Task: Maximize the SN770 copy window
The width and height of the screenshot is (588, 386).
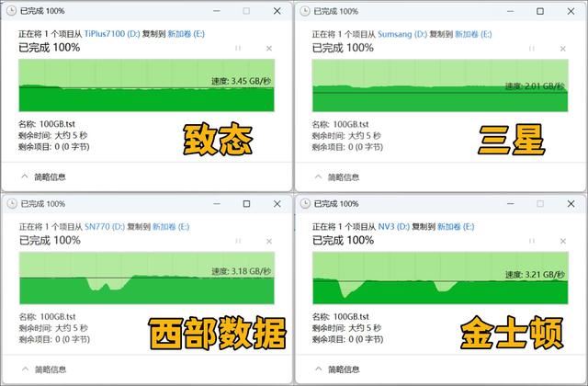Action: click(246, 204)
